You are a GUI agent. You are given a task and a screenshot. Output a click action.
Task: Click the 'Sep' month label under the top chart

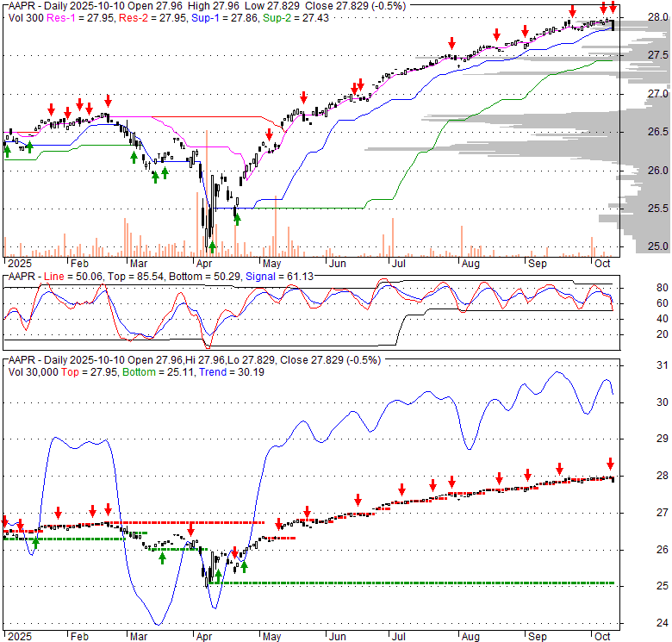click(537, 264)
